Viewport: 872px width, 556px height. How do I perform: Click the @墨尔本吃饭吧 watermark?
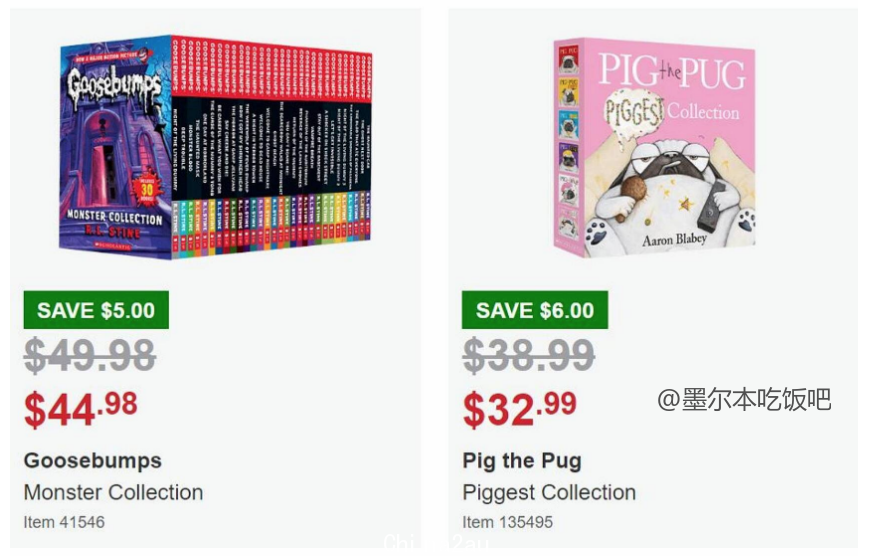[x=744, y=399]
